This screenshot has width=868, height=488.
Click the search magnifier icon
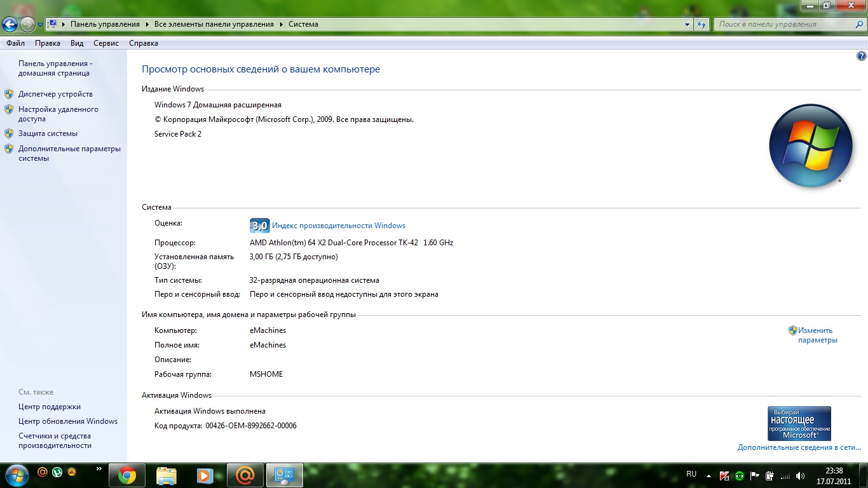pyautogui.click(x=858, y=24)
